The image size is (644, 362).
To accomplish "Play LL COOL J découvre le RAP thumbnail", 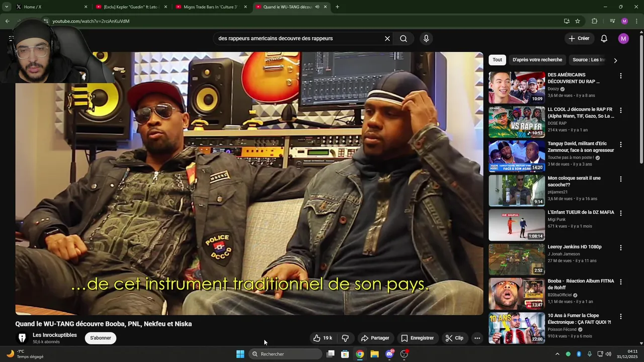I will 517,122.
